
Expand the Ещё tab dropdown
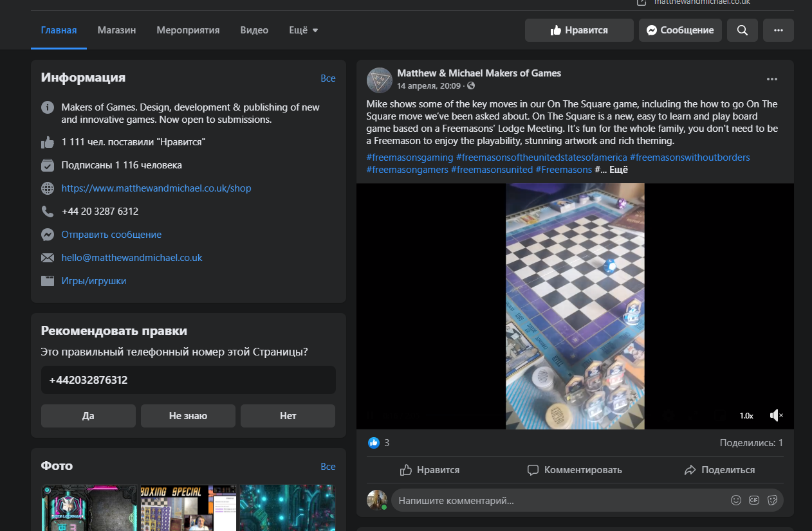pyautogui.click(x=304, y=30)
